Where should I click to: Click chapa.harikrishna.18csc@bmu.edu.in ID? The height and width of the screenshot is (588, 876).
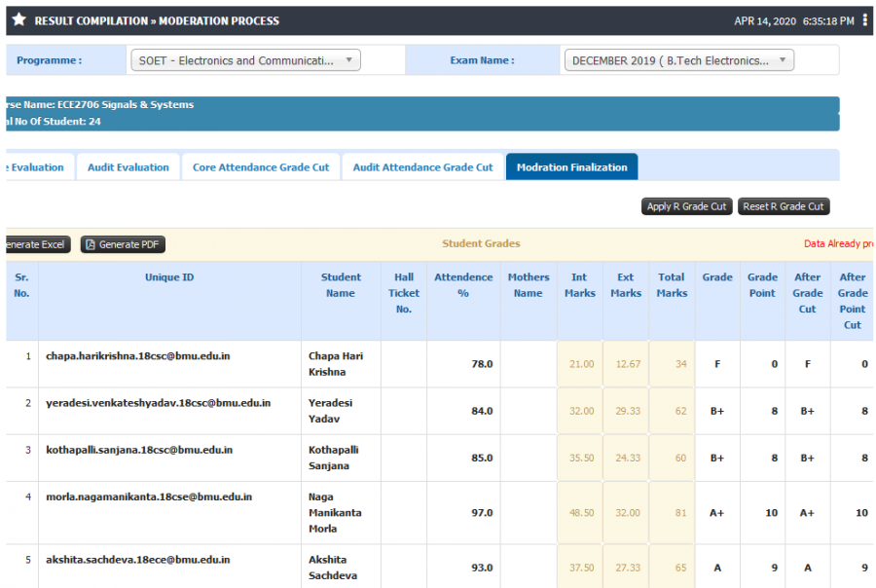[138, 356]
